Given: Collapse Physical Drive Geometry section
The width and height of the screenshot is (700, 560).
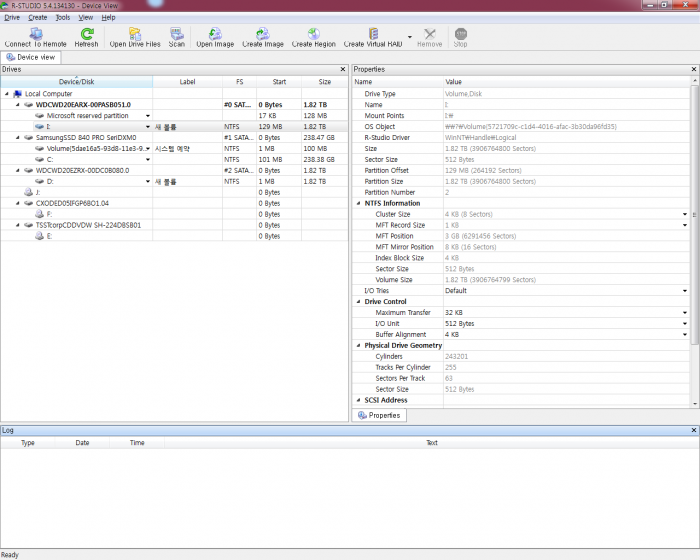Looking at the screenshot, I should pos(358,345).
